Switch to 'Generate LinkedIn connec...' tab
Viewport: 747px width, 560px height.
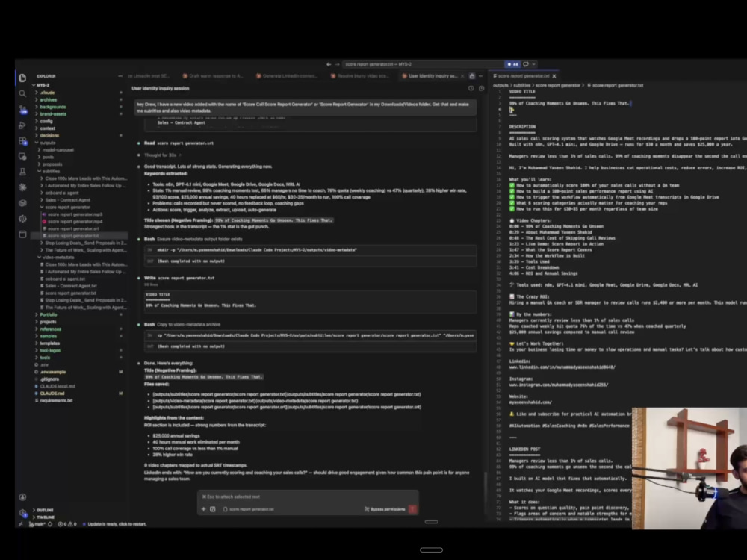(286, 76)
